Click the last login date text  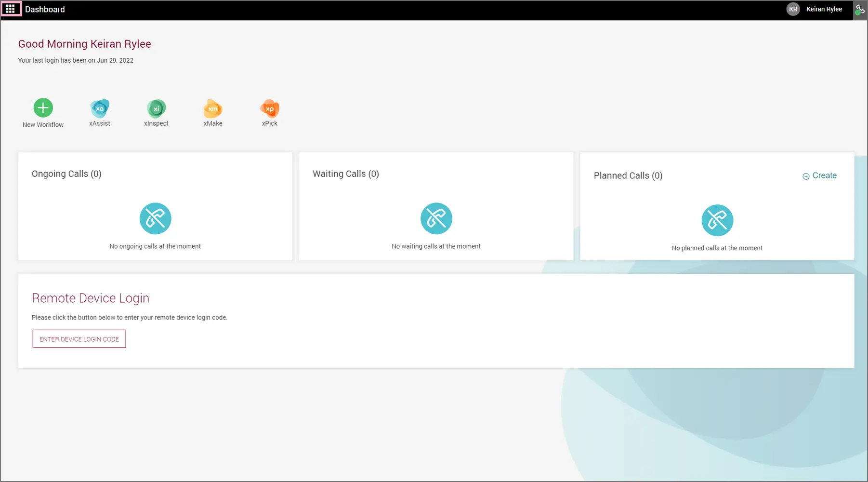pos(76,60)
